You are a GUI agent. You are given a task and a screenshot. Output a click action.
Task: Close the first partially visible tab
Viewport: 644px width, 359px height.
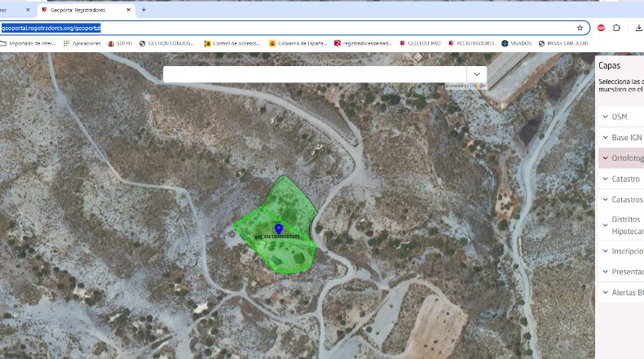[x=28, y=10]
